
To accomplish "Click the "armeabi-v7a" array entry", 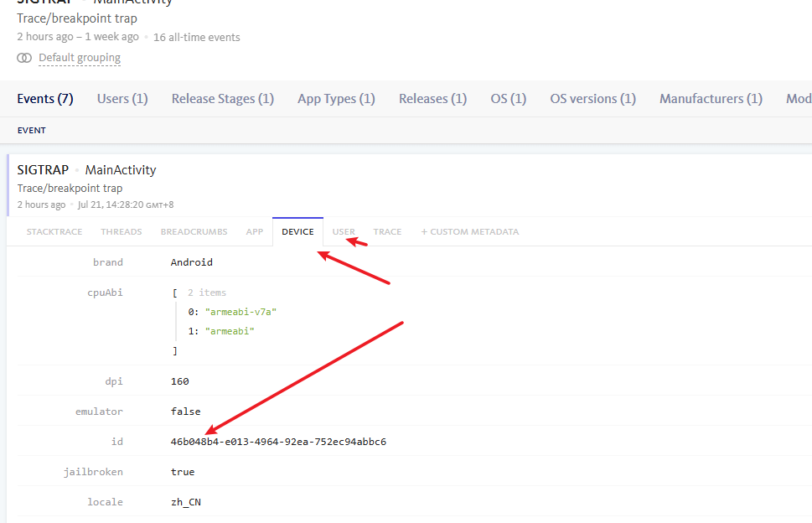I will pos(240,313).
